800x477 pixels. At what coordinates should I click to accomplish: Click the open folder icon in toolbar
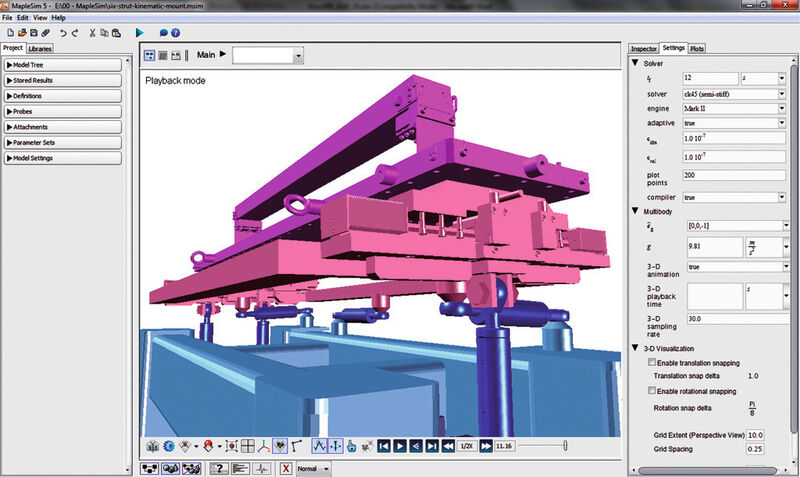pos(23,32)
